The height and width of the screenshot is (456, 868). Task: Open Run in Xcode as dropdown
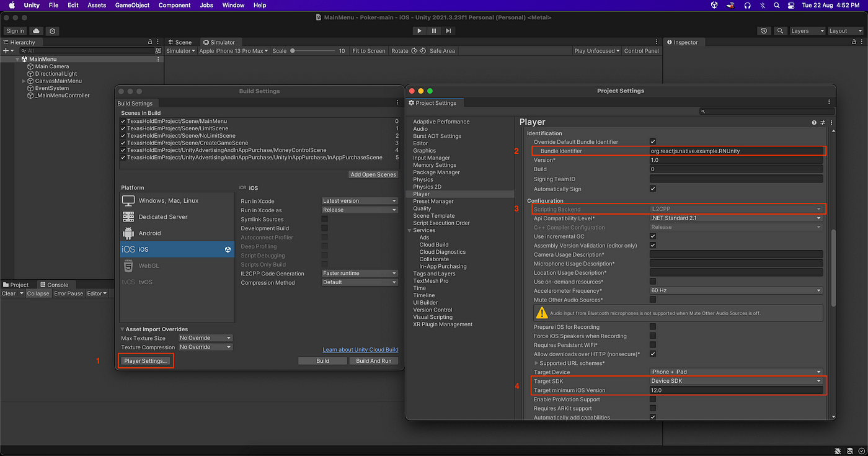click(360, 210)
